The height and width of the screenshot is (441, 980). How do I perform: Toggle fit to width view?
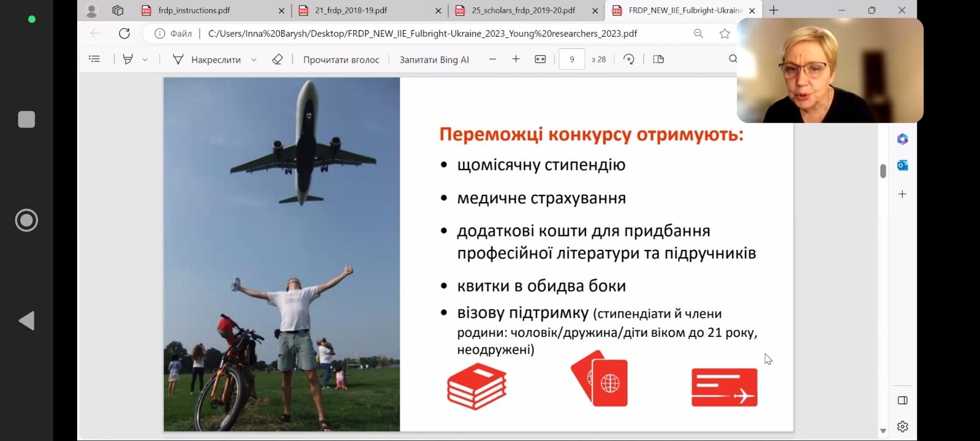pos(540,59)
